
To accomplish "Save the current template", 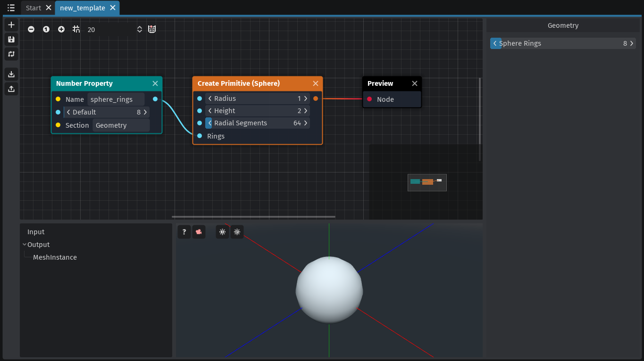I will 11,40.
